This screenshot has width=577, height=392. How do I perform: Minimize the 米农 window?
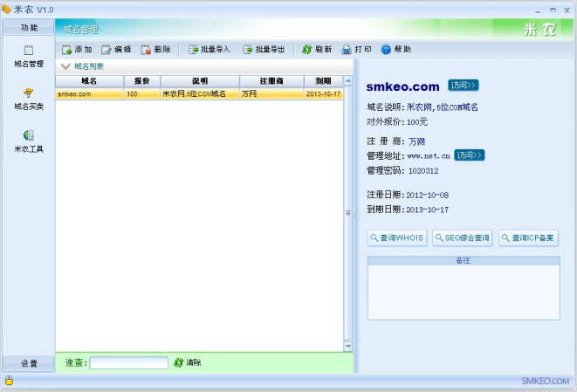538,10
